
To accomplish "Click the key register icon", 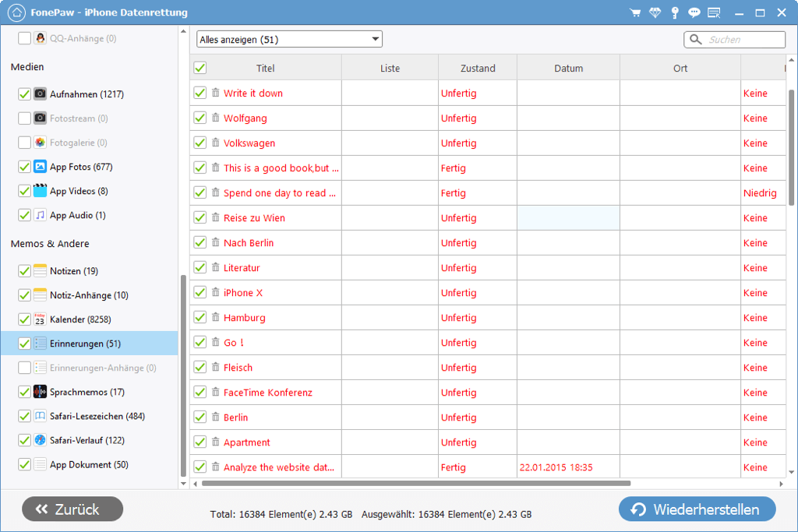I will 675,12.
